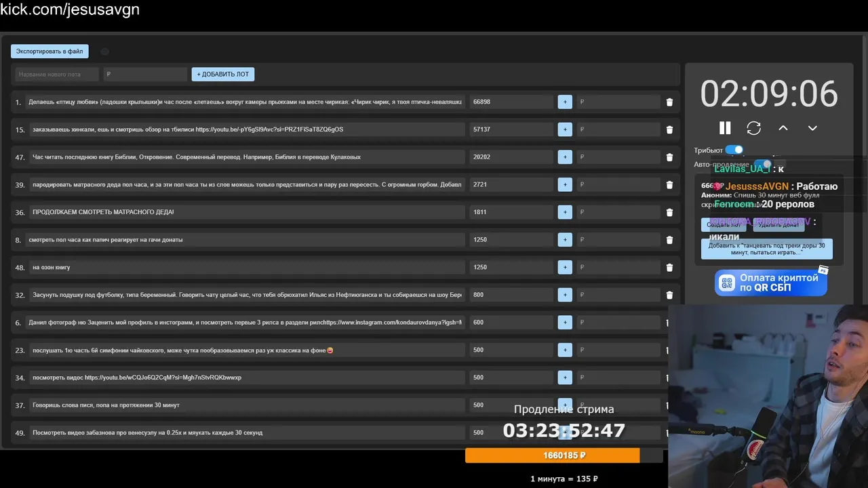Trash lot 39 parody entry
The height and width of the screenshot is (488, 868).
(x=670, y=184)
